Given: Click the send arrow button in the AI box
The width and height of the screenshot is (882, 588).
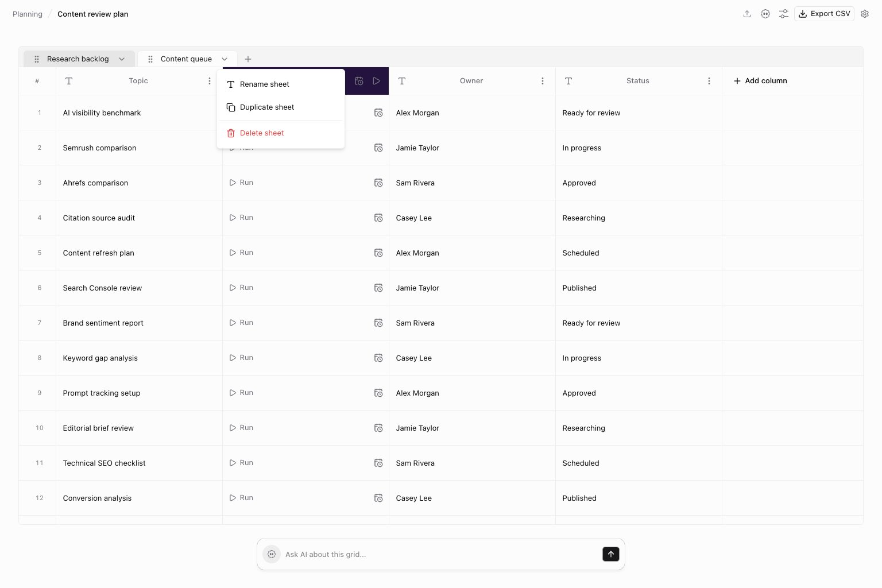Looking at the screenshot, I should tap(611, 554).
